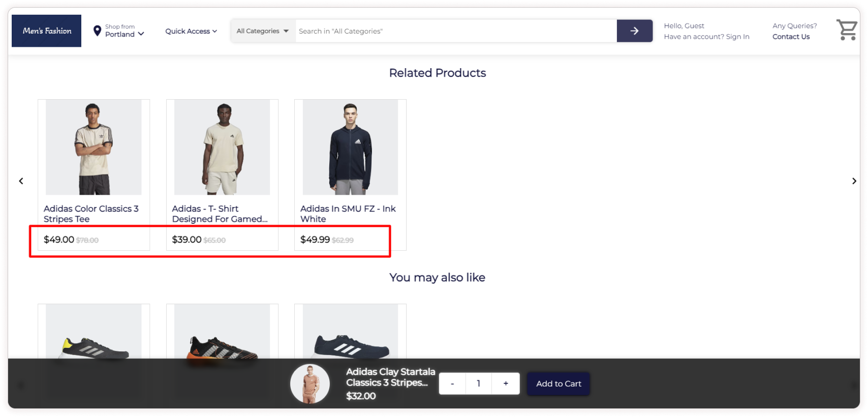Decrease quantity with the minus button
This screenshot has width=868, height=417.
pos(452,383)
